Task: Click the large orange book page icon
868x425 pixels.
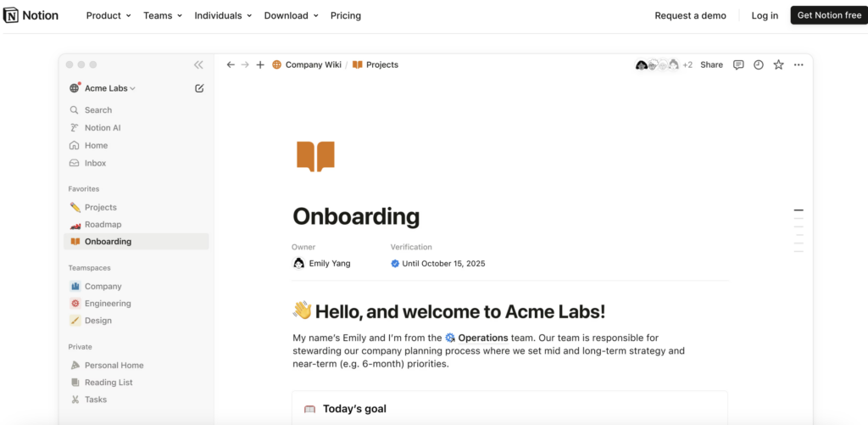Action: [x=315, y=156]
